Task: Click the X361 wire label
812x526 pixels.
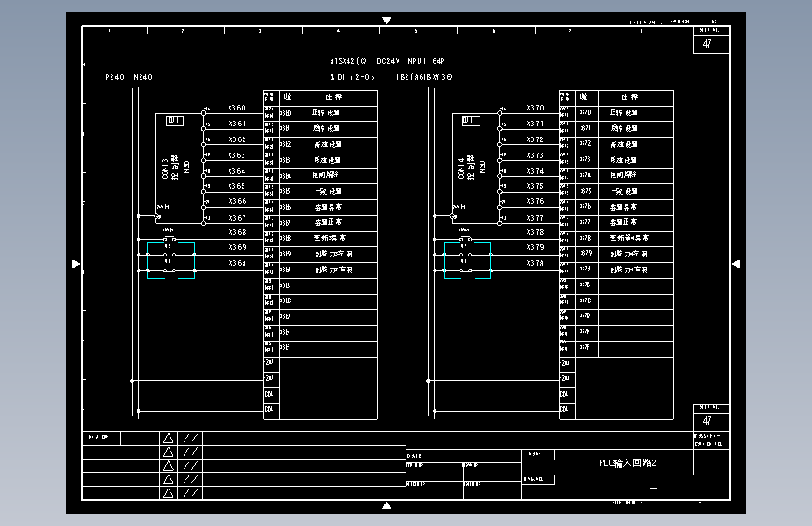Action: 238,124
